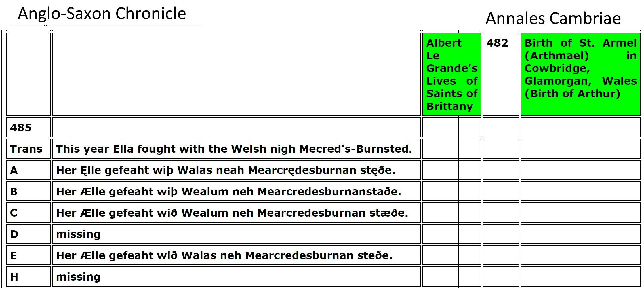
Task: Click the translation text about Ella
Action: 234,149
